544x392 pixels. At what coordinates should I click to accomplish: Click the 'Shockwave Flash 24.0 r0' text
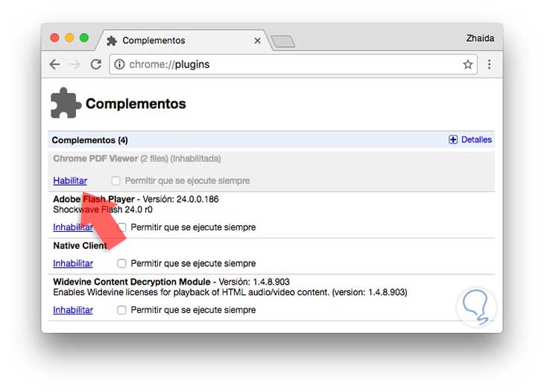(103, 209)
